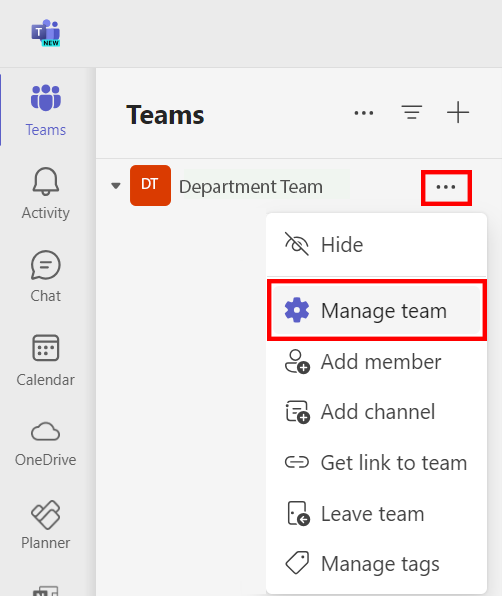502x596 pixels.
Task: Collapse the Department Team channel list
Action: (116, 186)
